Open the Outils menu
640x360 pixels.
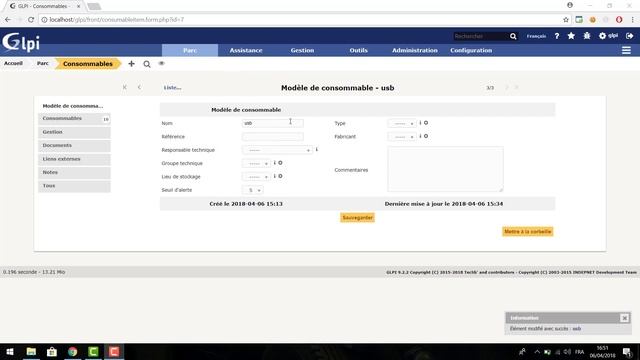click(x=358, y=50)
